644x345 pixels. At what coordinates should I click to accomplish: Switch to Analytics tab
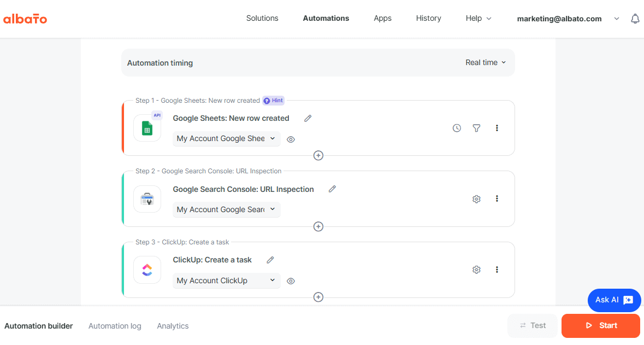(x=173, y=326)
